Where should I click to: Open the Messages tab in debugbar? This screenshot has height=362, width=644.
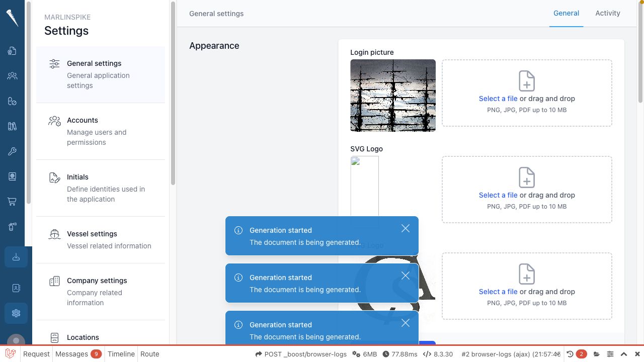click(78, 354)
